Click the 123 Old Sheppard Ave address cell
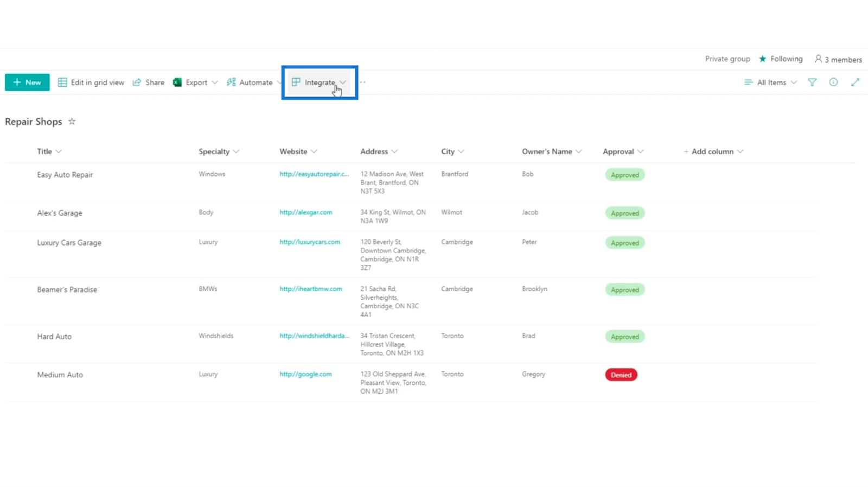 tap(393, 383)
